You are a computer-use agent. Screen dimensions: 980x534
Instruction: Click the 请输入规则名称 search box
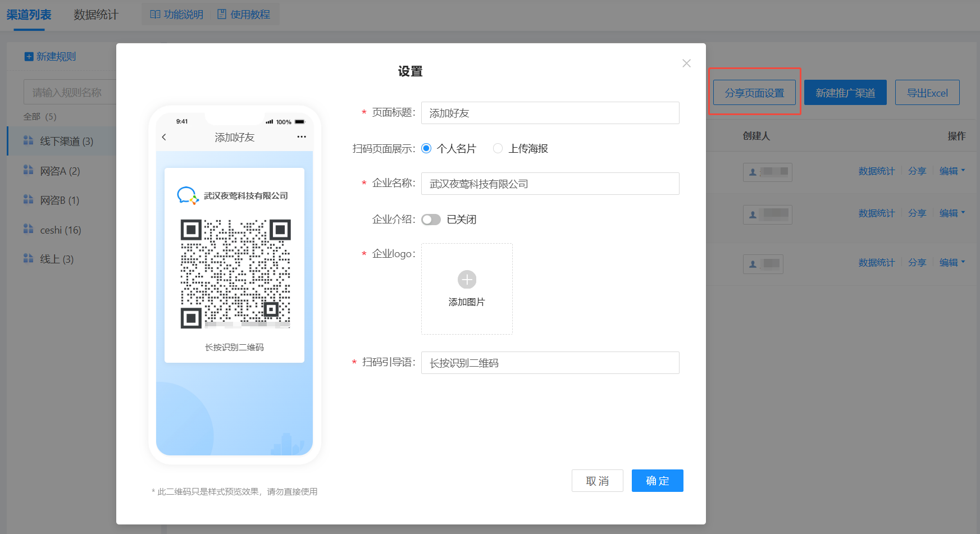70,92
